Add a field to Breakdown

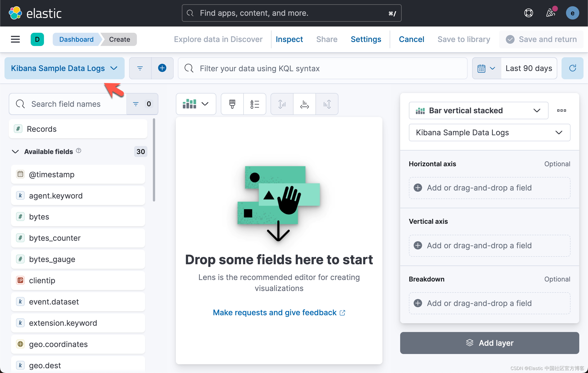[489, 303]
